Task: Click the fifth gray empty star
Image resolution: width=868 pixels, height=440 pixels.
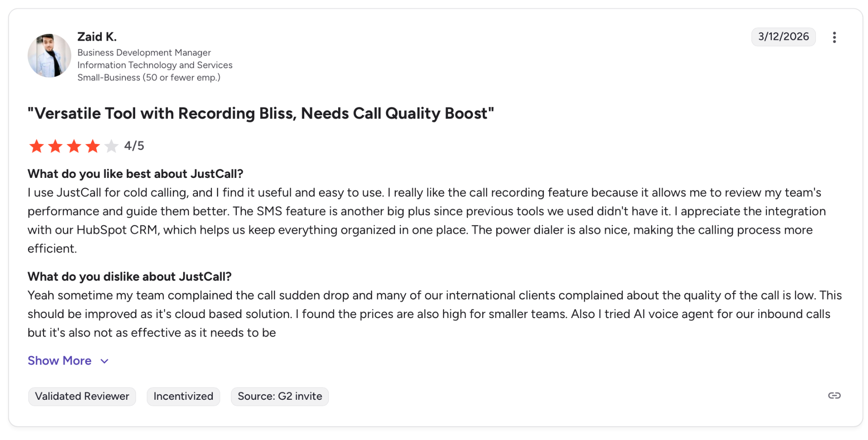Action: [111, 146]
